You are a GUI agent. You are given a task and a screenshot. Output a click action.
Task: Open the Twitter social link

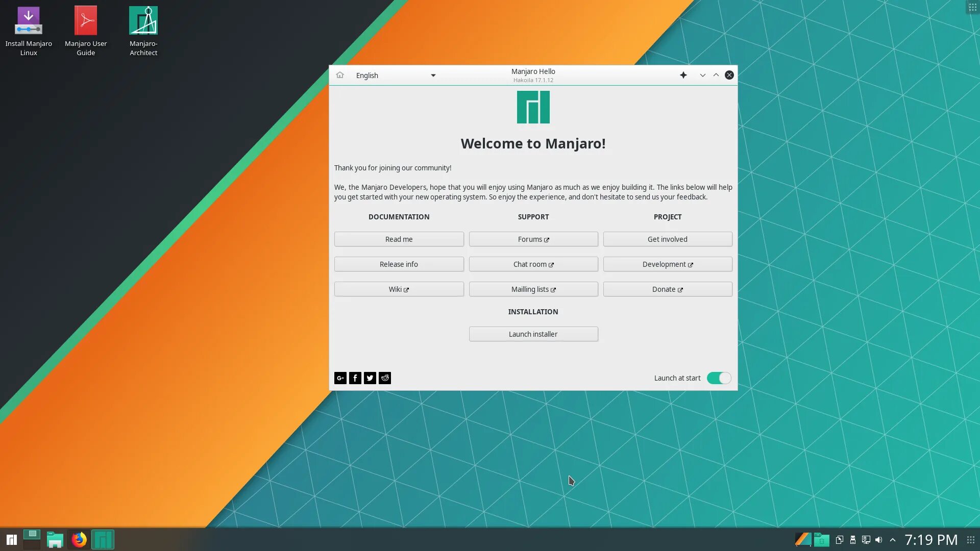370,378
